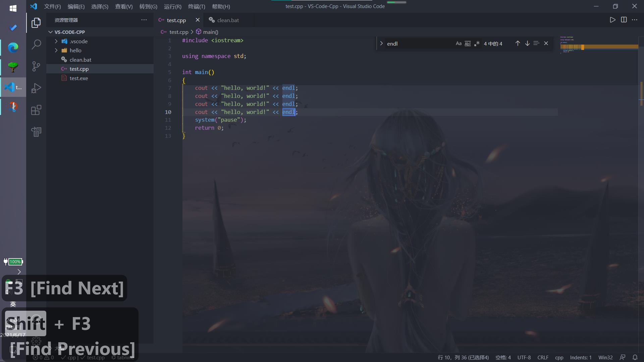Screen dimensions: 644x362
Task: Open the Windows Start menu
Action: [13, 8]
